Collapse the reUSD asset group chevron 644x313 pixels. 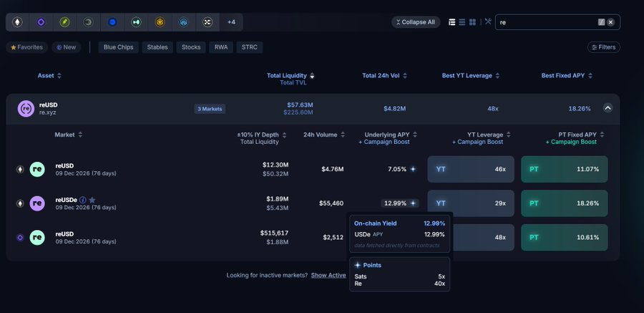(x=608, y=108)
